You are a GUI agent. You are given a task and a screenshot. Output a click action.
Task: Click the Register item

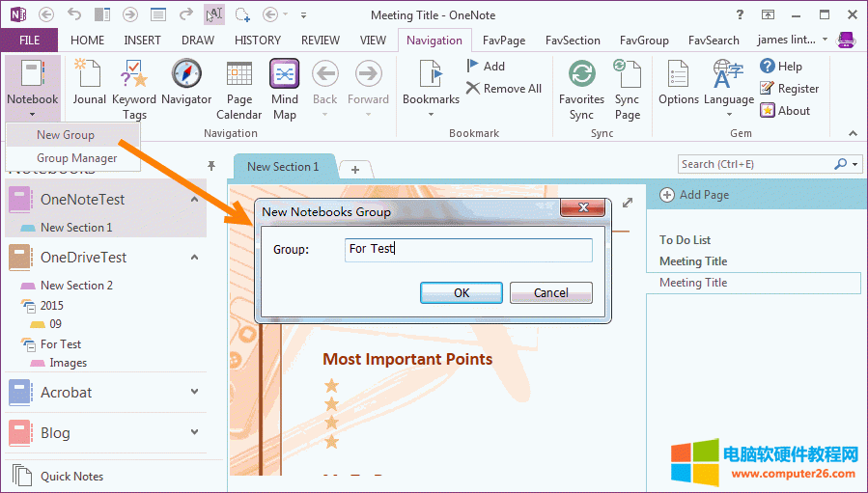[x=790, y=88]
